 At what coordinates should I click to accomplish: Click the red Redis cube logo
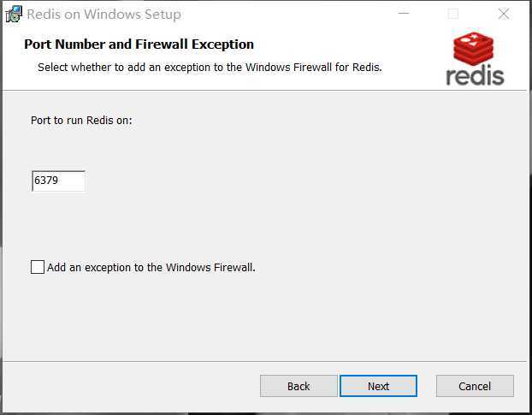click(x=473, y=49)
